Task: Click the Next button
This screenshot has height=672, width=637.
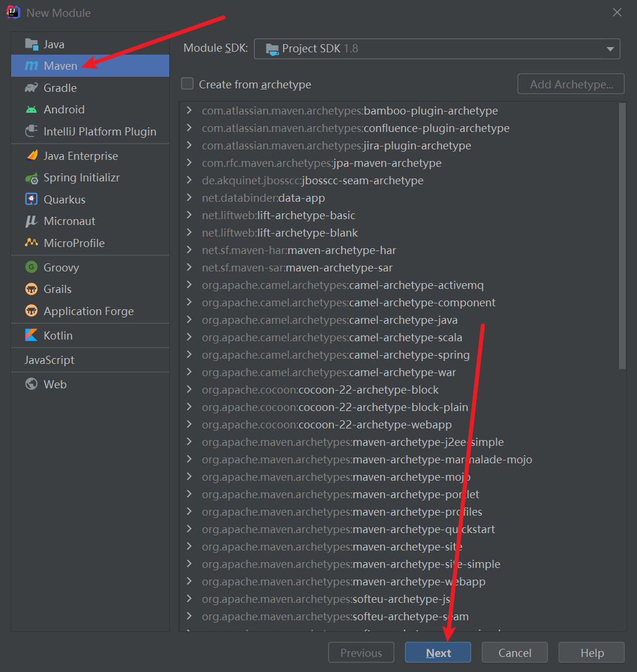Action: (438, 652)
